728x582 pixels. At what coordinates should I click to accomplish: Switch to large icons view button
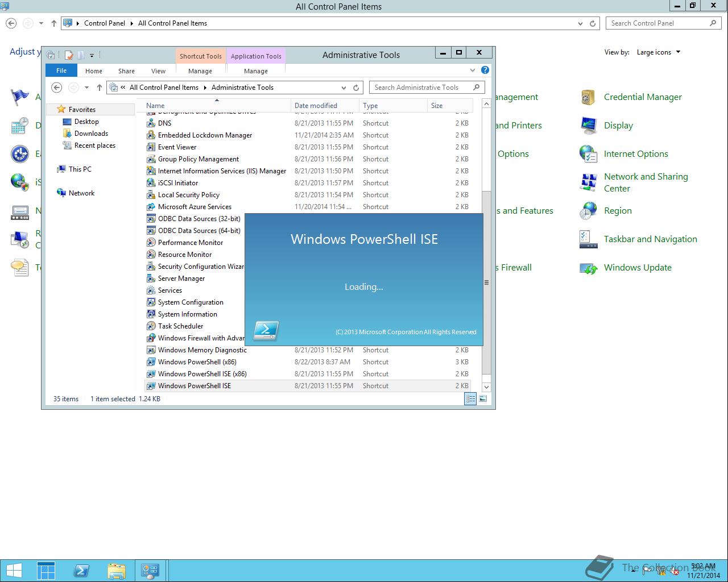tap(483, 399)
